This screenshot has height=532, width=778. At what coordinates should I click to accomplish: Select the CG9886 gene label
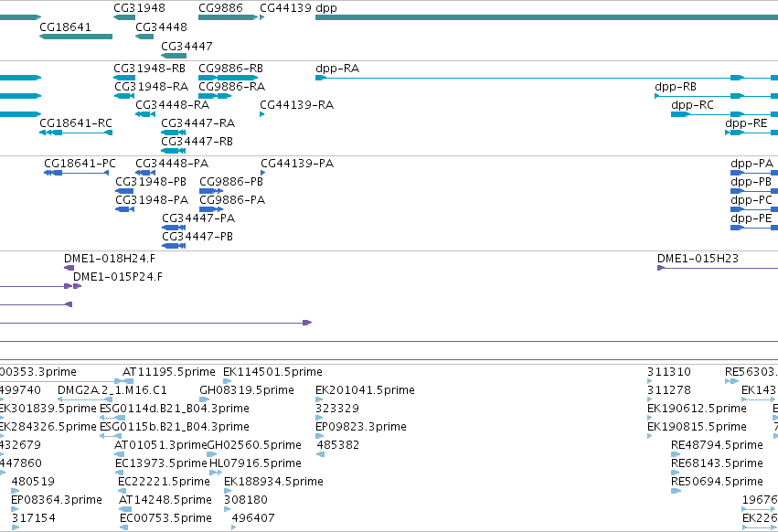pos(220,8)
